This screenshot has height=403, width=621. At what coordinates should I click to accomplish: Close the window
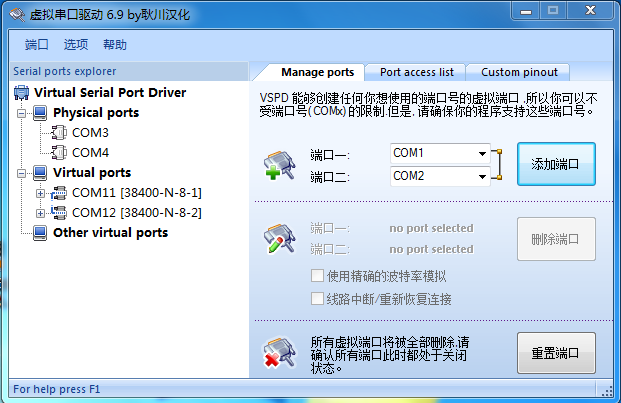590,11
